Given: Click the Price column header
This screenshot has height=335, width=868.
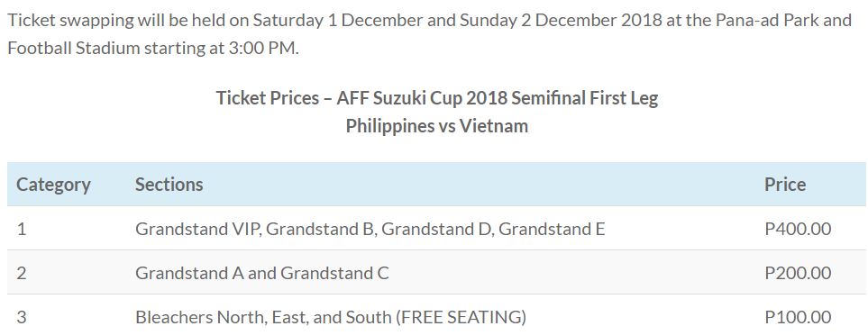Looking at the screenshot, I should pyautogui.click(x=785, y=184).
